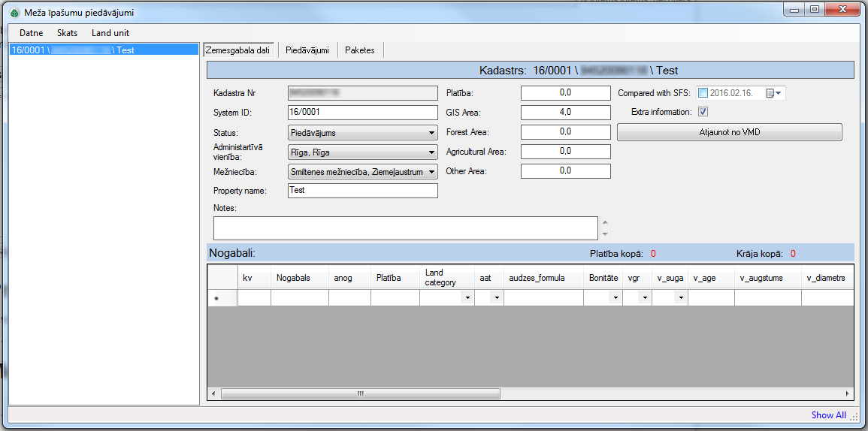Expand the Mežniecība dropdown
Viewport: 868px width, 431px height.
(431, 172)
